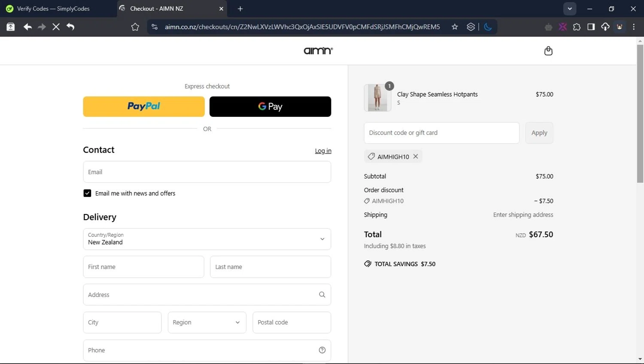Click the browser address bar URL
644x364 pixels.
[302, 27]
